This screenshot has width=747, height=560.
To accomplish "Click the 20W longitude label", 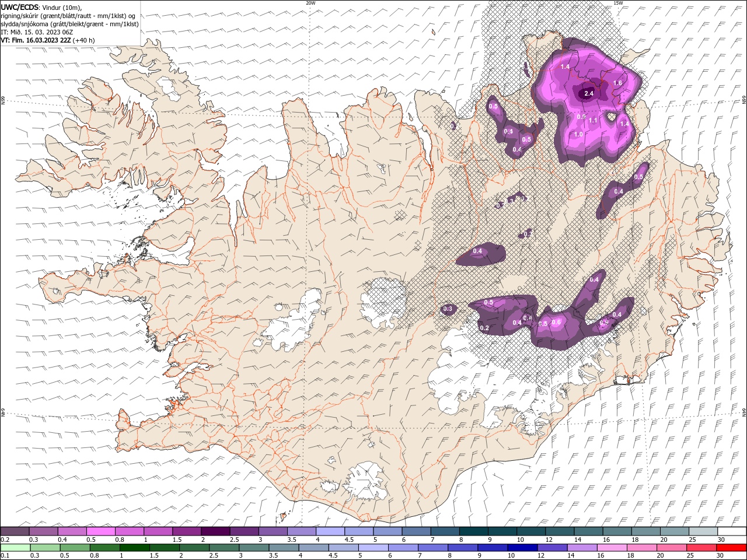I will tap(310, 3).
